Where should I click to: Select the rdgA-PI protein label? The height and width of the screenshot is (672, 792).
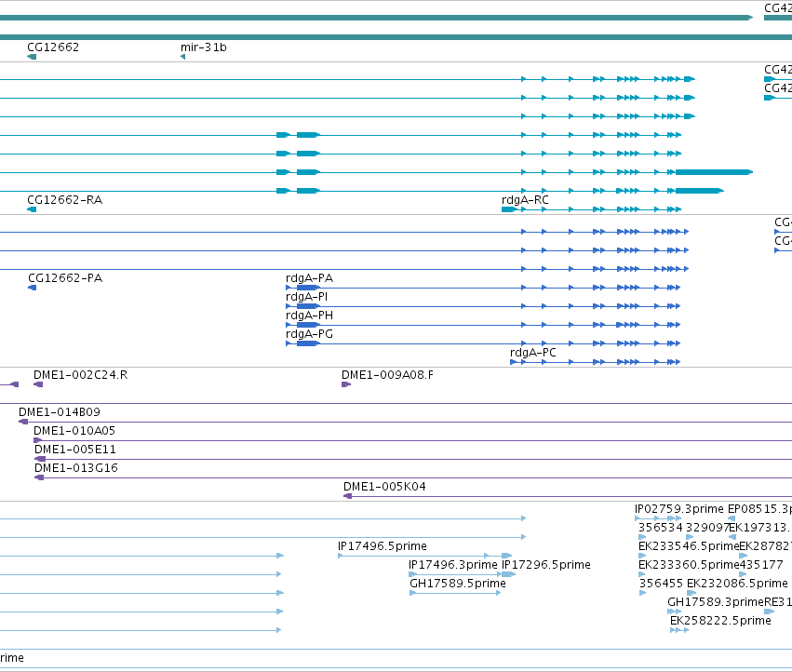pyautogui.click(x=306, y=297)
